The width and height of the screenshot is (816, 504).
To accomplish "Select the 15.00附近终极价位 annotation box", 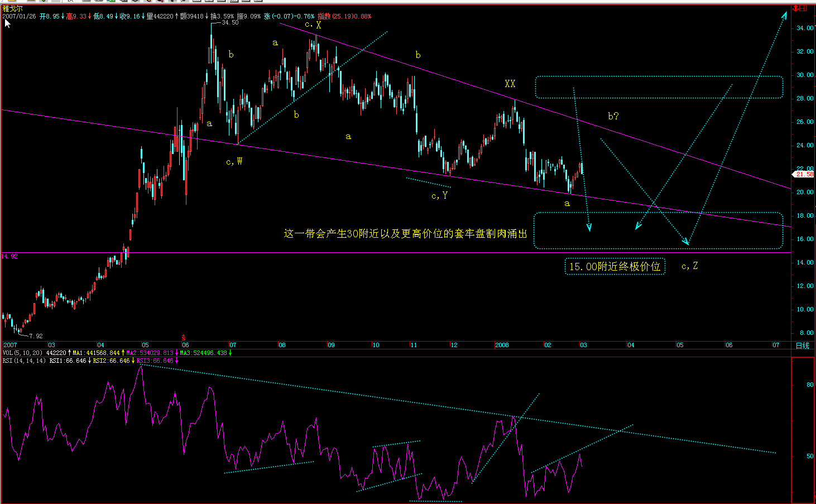I will (x=615, y=267).
